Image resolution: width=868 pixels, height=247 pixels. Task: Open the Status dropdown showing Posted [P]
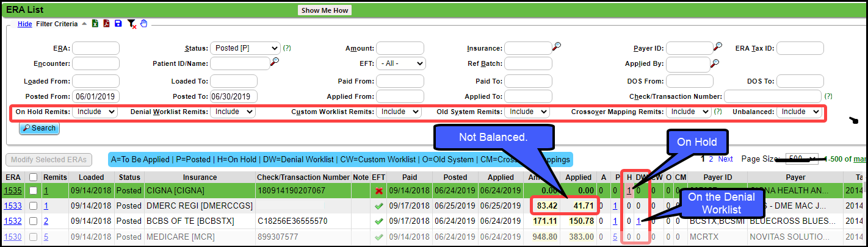tap(245, 48)
